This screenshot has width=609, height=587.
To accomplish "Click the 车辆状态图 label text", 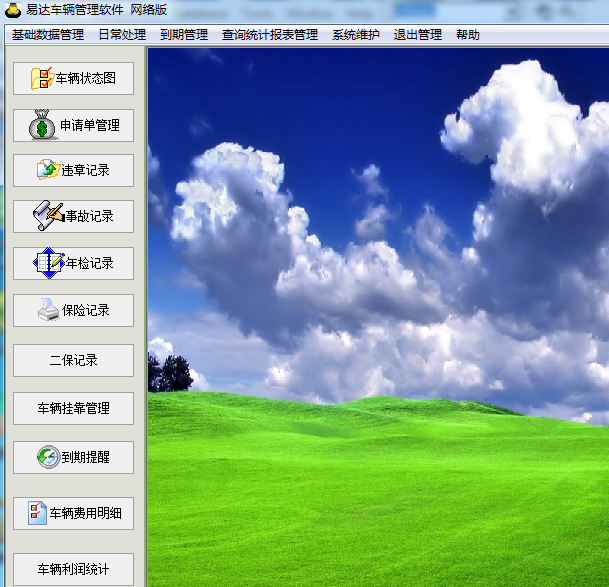I will 85,78.
